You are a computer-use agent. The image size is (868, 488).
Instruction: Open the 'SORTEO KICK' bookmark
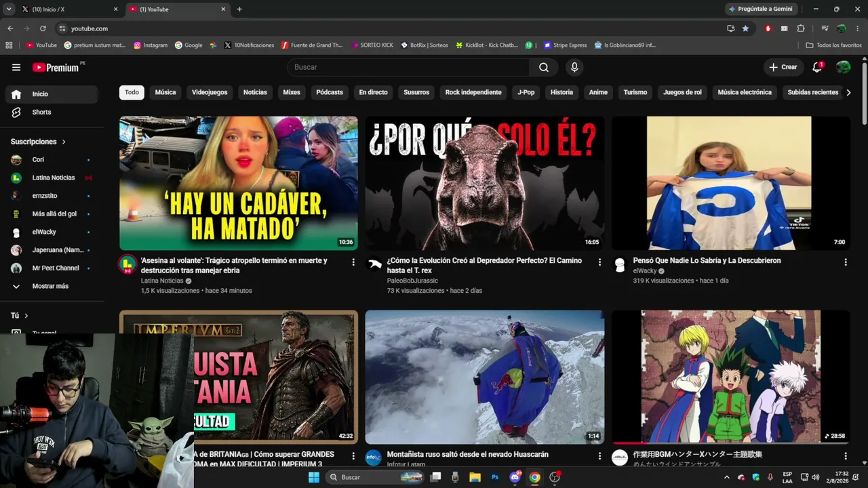(x=372, y=45)
